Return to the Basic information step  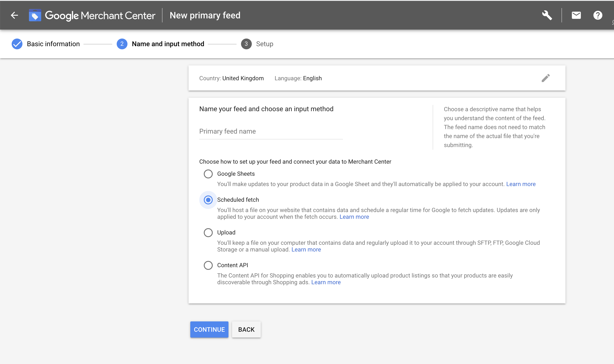tap(53, 44)
